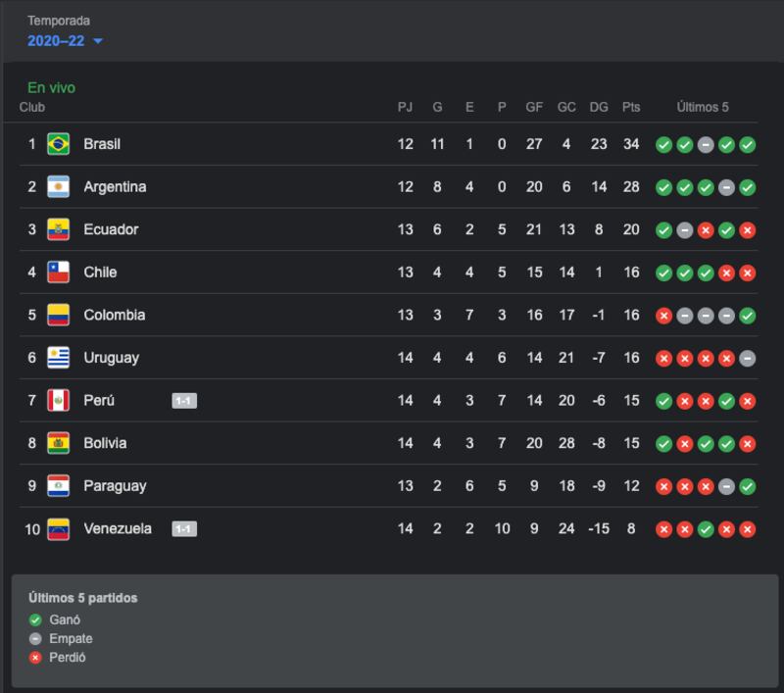Viewport: 784px width, 693px height.
Task: Click the Ecuador flag icon
Action: tap(58, 229)
